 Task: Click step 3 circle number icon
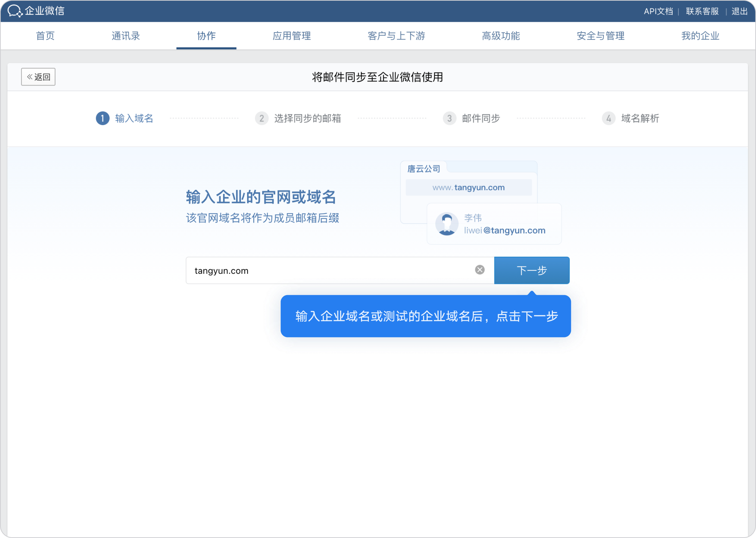tap(449, 118)
